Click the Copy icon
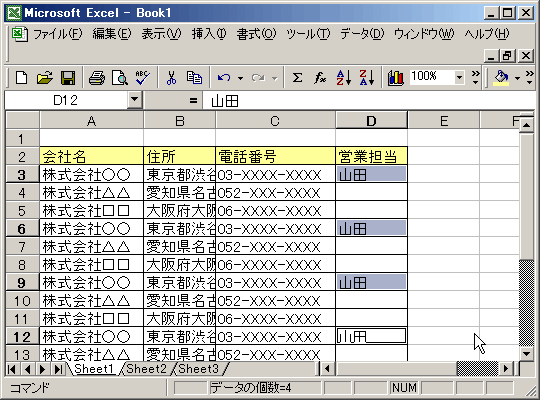The width and height of the screenshot is (540, 400). (194, 78)
